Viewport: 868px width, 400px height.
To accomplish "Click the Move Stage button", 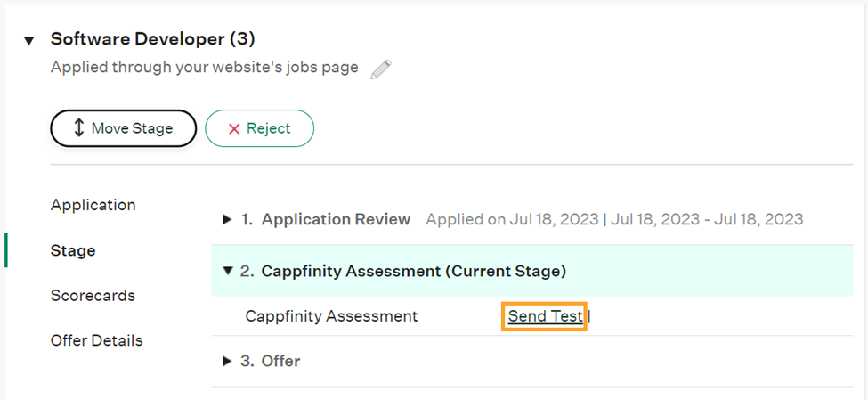I will coord(124,128).
